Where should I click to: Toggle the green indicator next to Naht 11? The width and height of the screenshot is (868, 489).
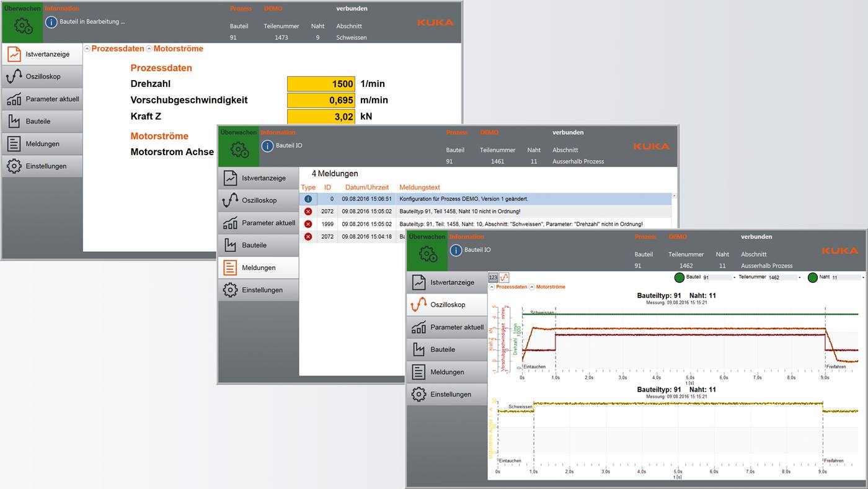click(813, 277)
